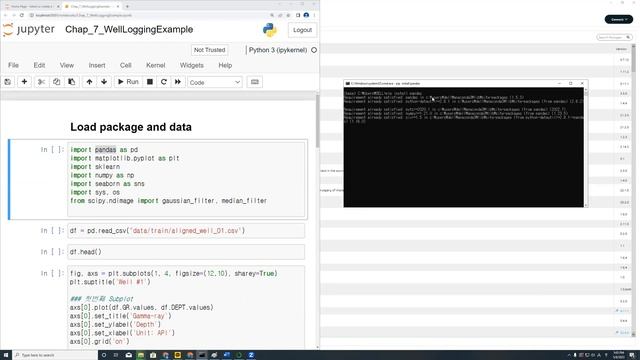
Task: Click the taskbar Type here to search box
Action: [55, 355]
